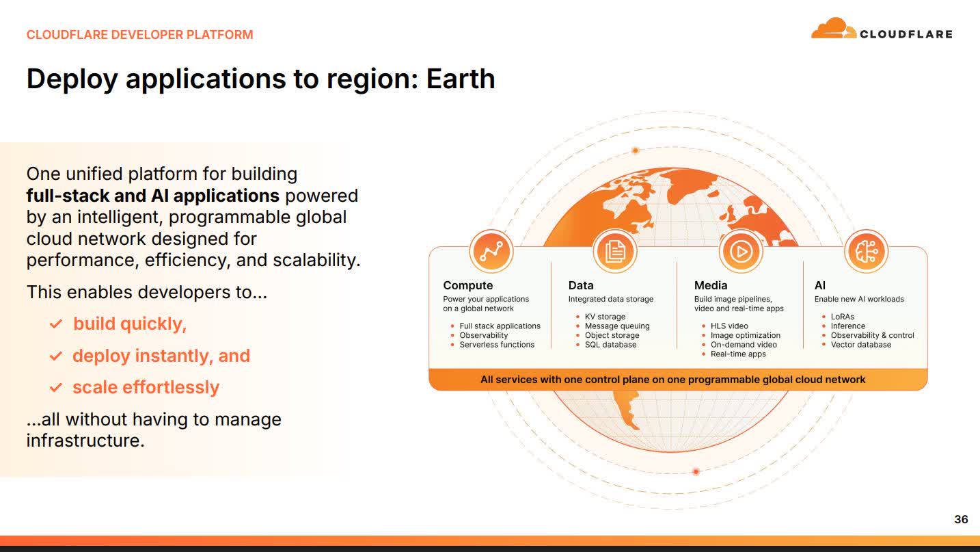
Task: Expand the Compute services list
Action: coord(469,285)
